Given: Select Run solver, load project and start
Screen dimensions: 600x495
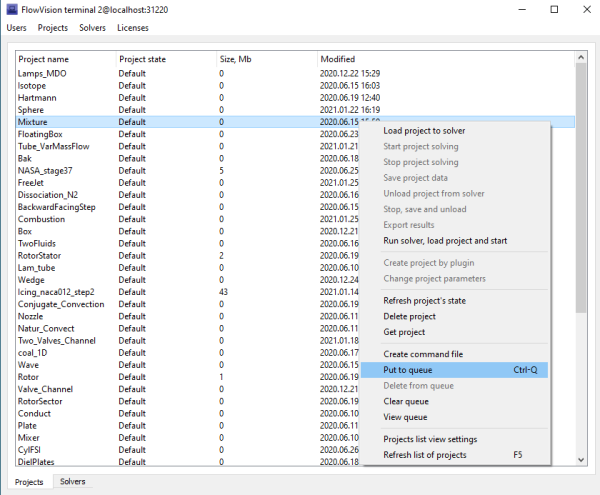Looking at the screenshot, I should click(445, 241).
